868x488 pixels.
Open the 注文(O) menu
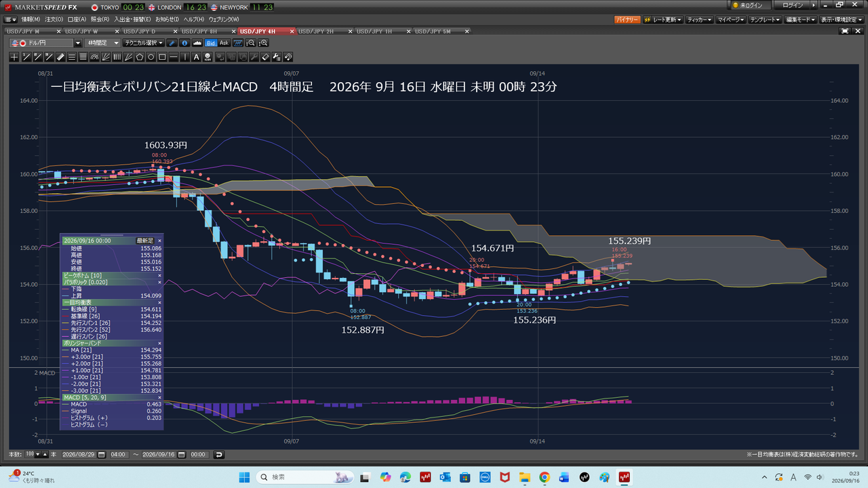pos(54,20)
